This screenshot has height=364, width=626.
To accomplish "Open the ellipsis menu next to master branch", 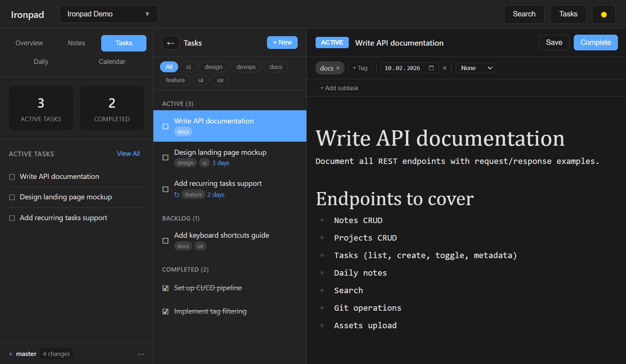I will point(141,354).
